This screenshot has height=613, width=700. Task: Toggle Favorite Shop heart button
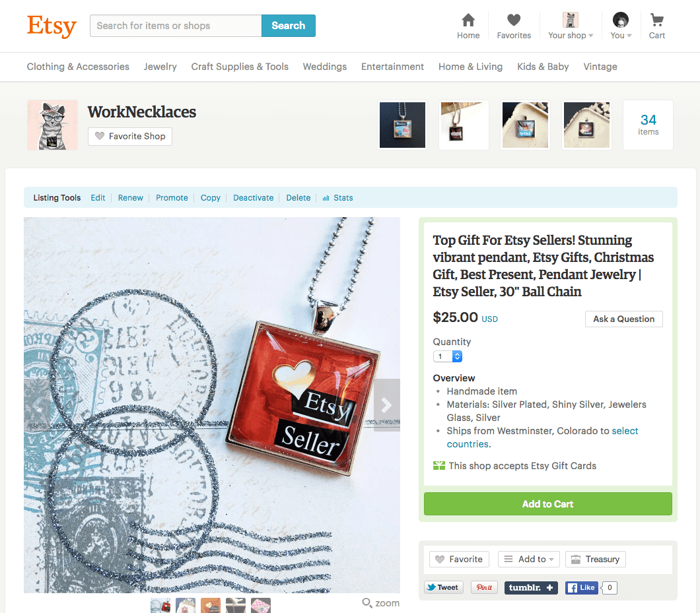(130, 136)
